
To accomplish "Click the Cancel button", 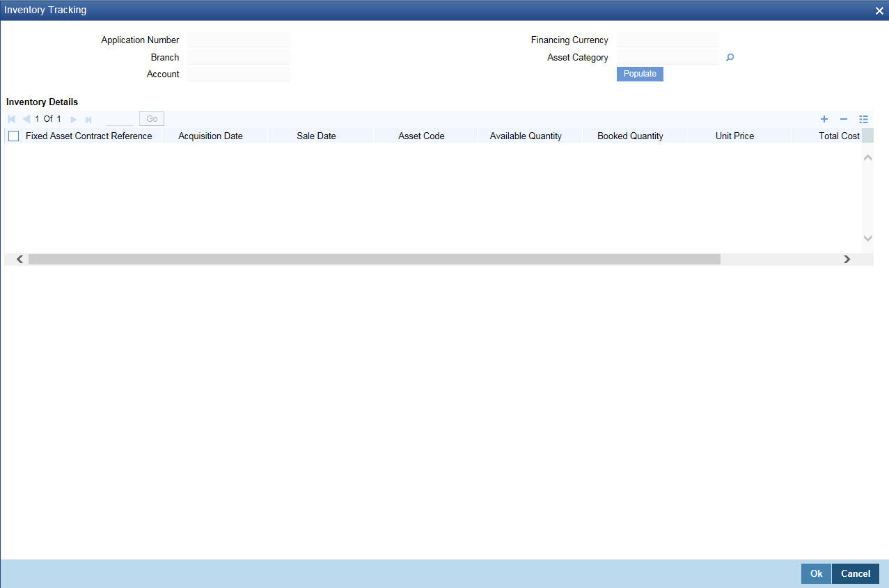I will coord(856,573).
